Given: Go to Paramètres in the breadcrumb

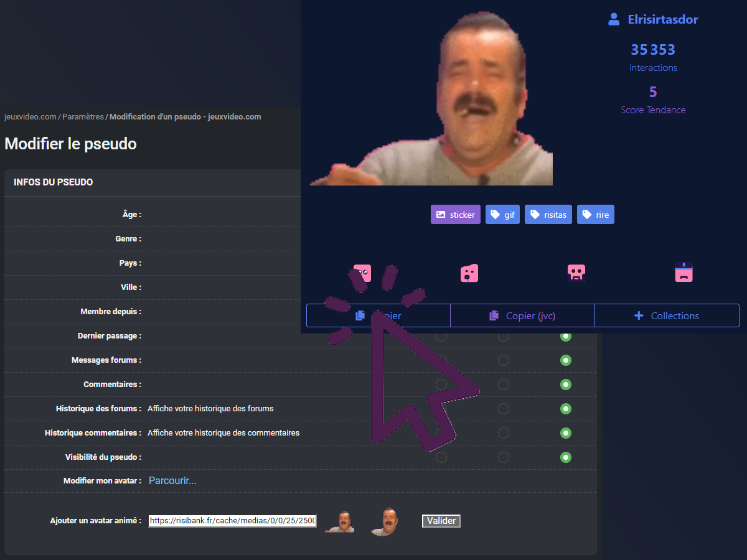Looking at the screenshot, I should 83,117.
